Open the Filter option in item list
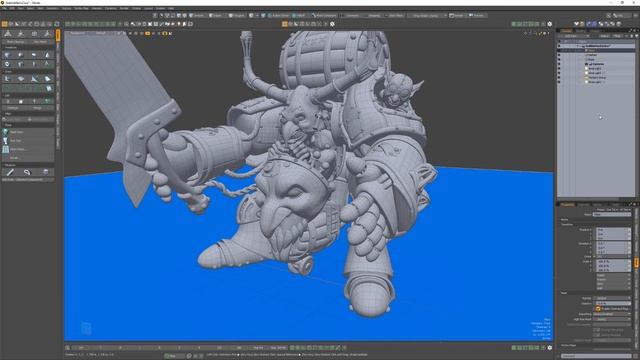The height and width of the screenshot is (360, 640). coord(617,36)
